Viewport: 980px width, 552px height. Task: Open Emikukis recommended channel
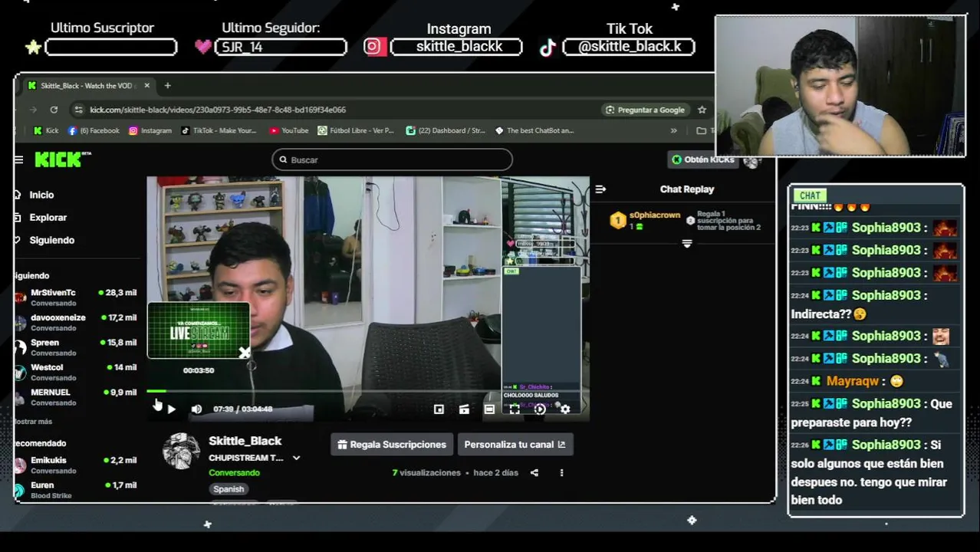(x=75, y=465)
